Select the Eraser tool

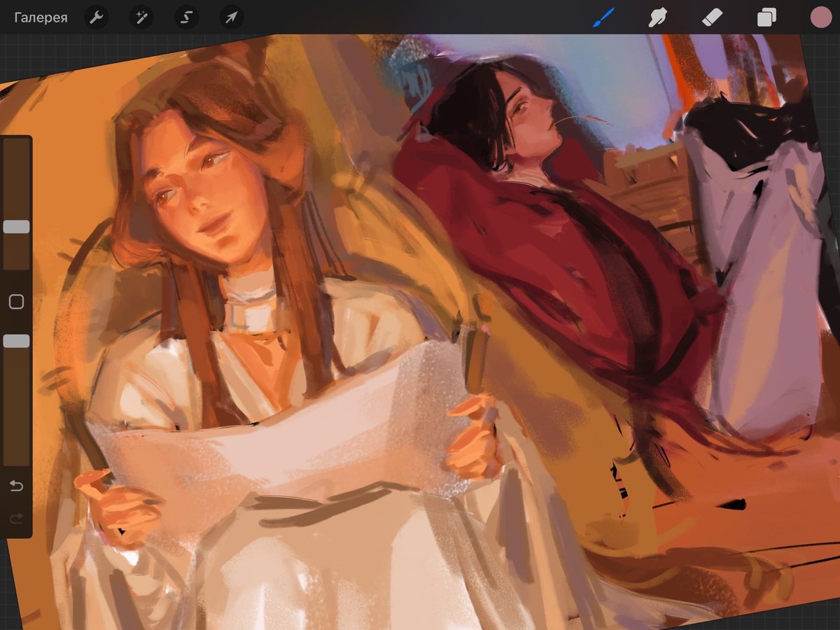[712, 17]
